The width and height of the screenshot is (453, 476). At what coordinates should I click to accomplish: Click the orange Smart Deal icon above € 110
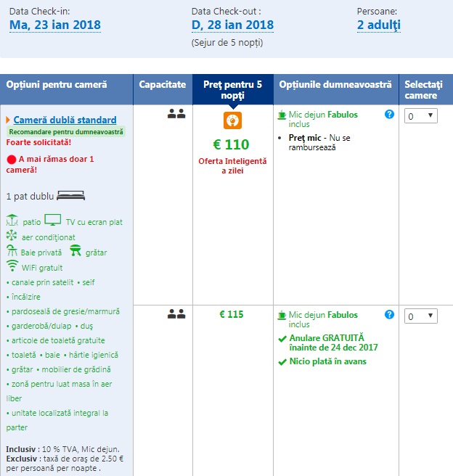click(x=232, y=120)
